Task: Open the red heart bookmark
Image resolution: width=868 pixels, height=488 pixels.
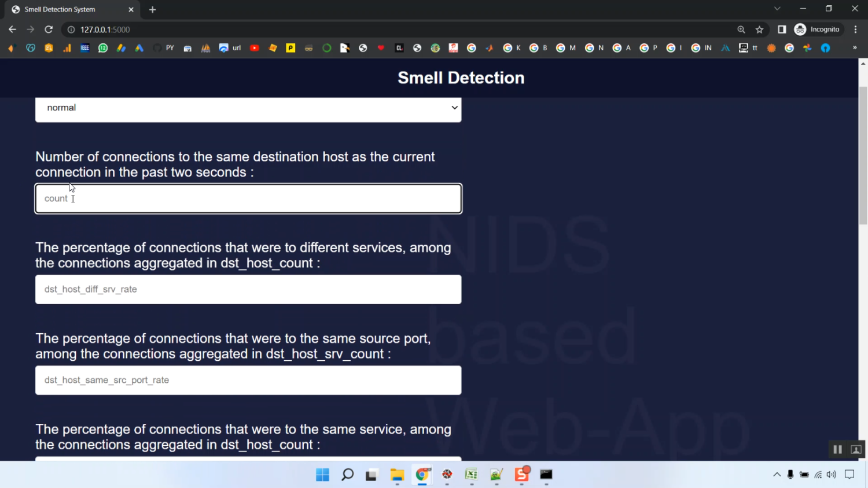Action: (381, 48)
